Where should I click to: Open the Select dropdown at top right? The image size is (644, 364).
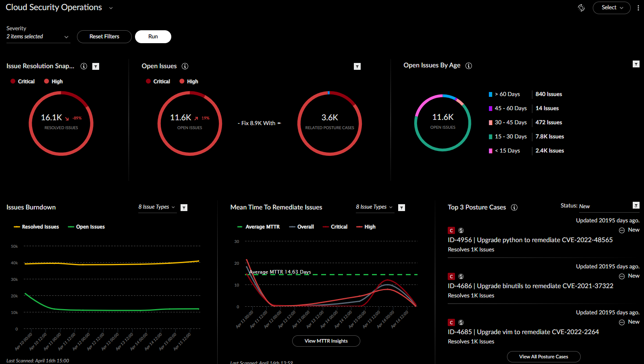(611, 8)
